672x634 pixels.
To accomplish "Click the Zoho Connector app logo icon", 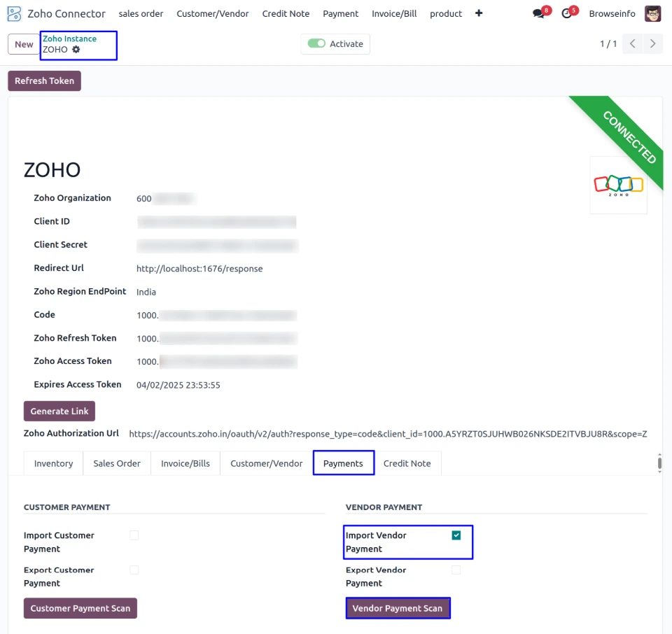I will click(14, 13).
